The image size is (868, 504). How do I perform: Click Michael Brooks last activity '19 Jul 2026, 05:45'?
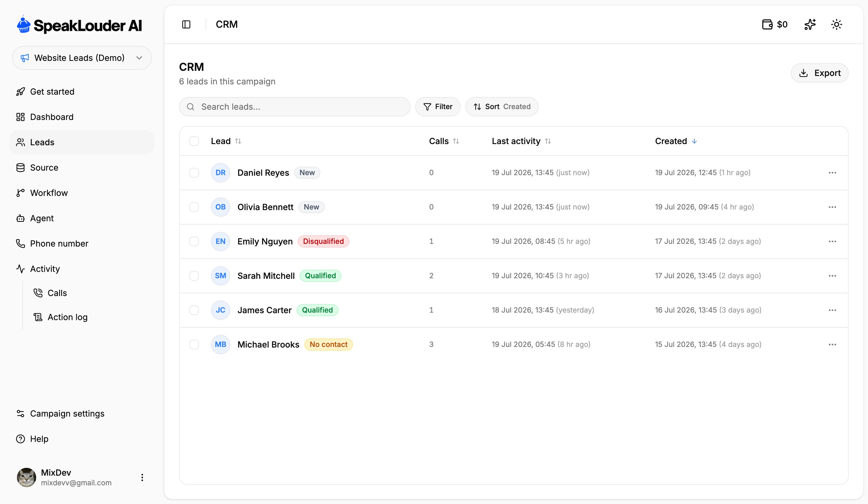point(523,345)
